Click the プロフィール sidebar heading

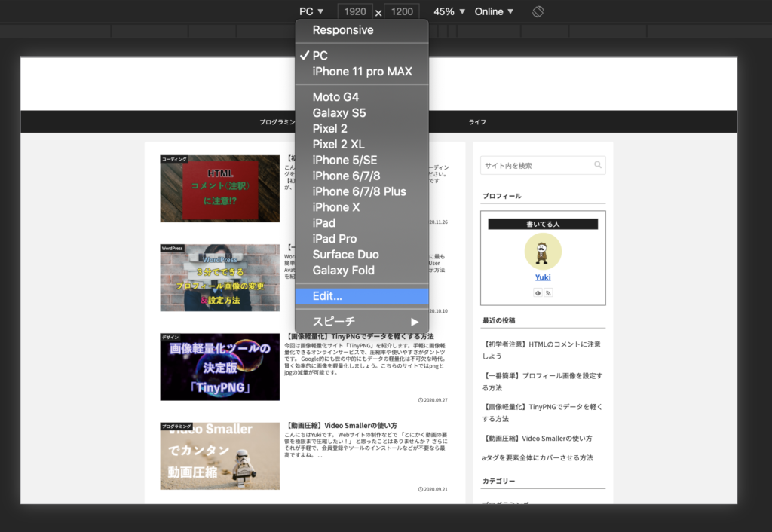501,196
